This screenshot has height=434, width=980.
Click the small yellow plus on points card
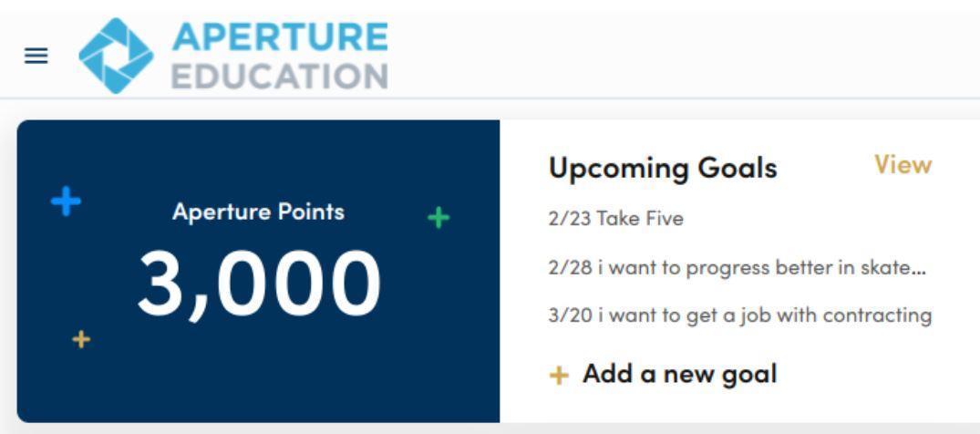(81, 339)
